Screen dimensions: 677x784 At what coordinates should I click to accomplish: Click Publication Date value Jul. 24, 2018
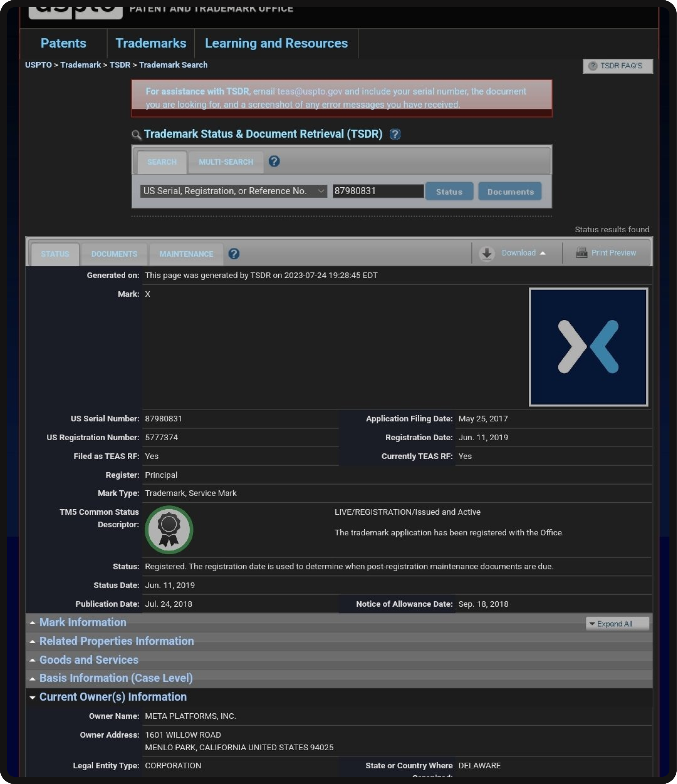pos(169,604)
